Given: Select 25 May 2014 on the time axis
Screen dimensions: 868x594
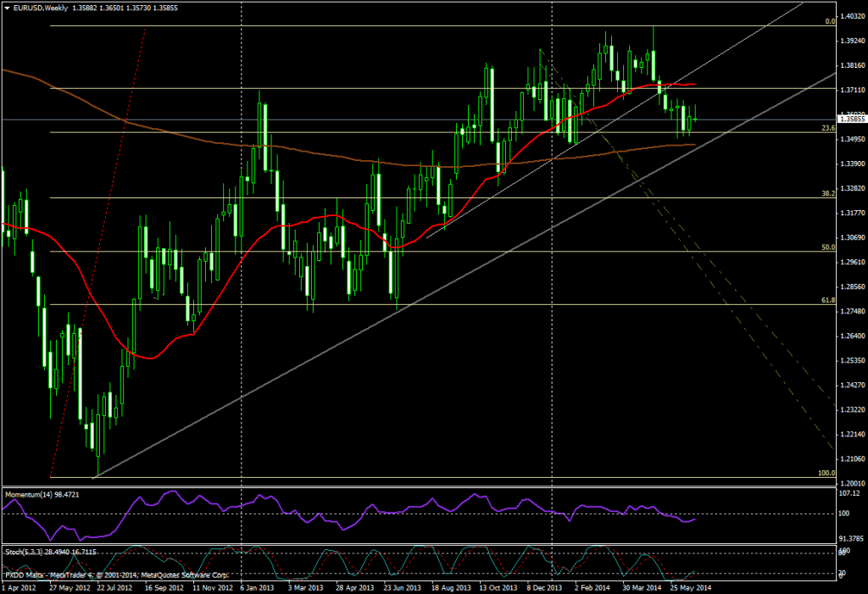Looking at the screenshot, I should point(689,586).
